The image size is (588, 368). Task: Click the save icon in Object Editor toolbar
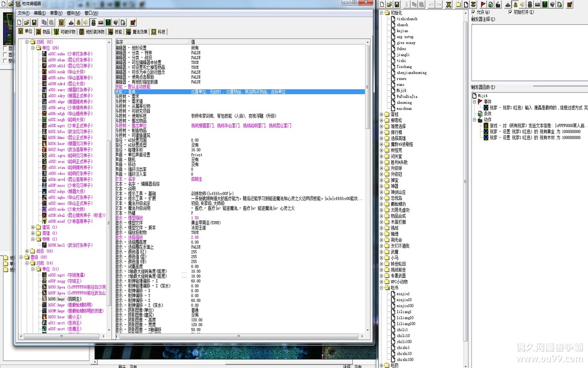(x=34, y=22)
